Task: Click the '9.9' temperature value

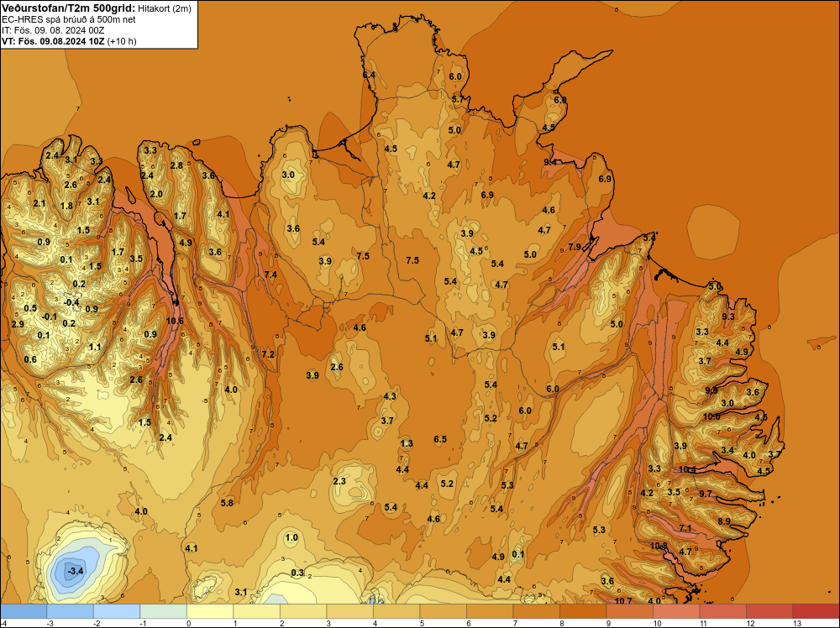Action: pyautogui.click(x=711, y=390)
